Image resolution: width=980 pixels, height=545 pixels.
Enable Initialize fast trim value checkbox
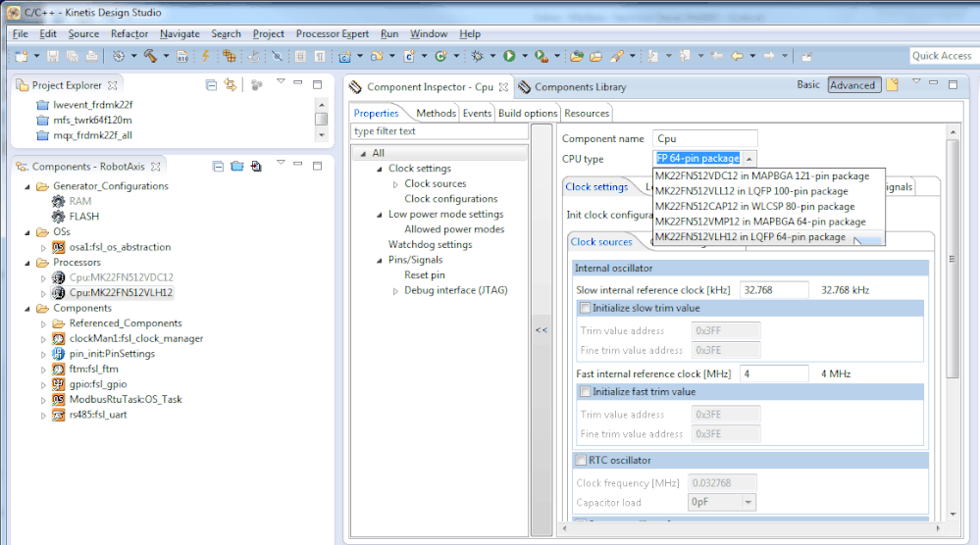(x=585, y=391)
